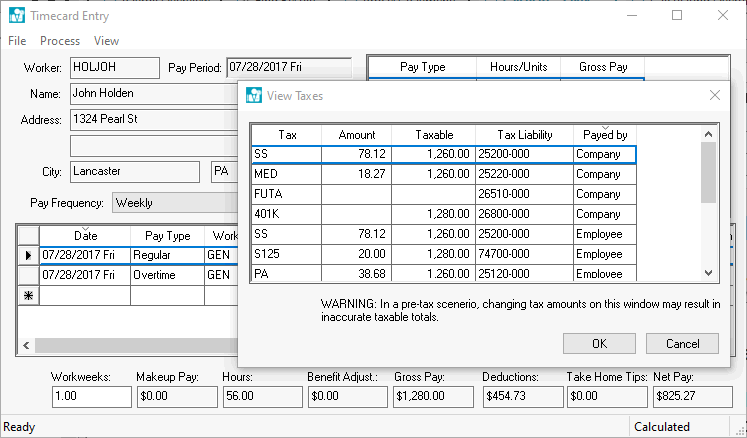Select the Overtime pay type cell

click(167, 275)
